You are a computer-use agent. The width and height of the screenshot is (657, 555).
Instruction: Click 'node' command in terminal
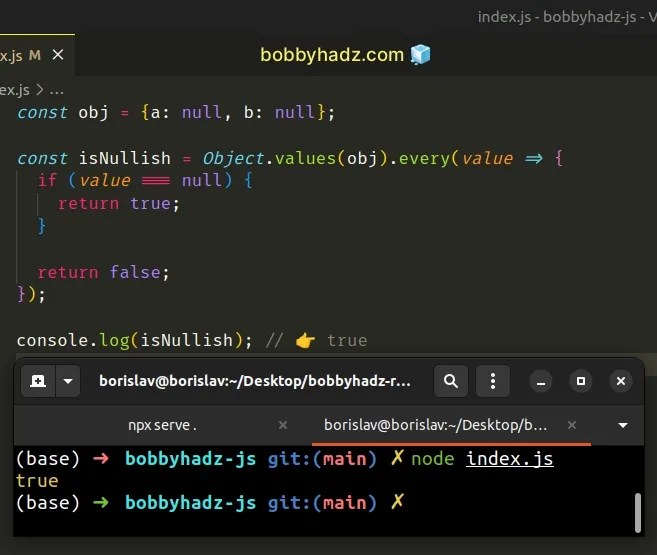[432, 459]
